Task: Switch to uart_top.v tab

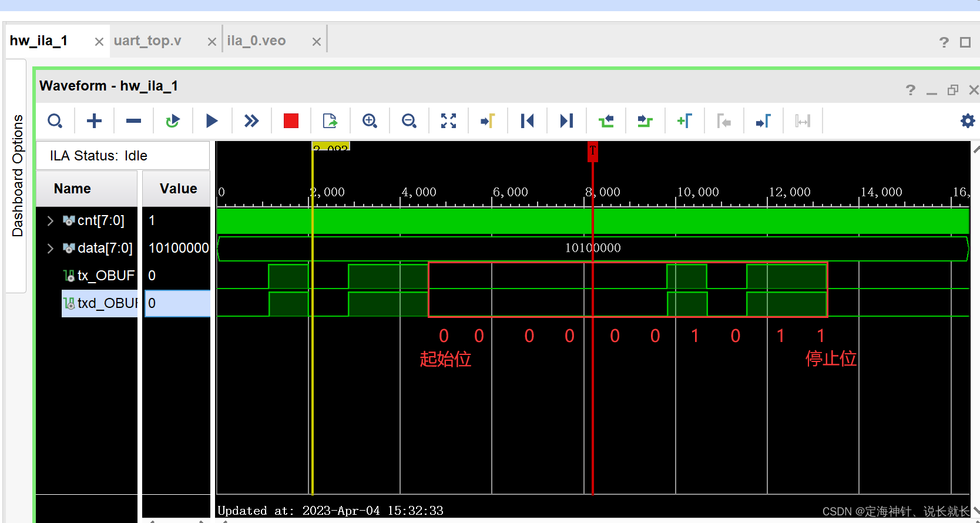Action: [x=147, y=41]
